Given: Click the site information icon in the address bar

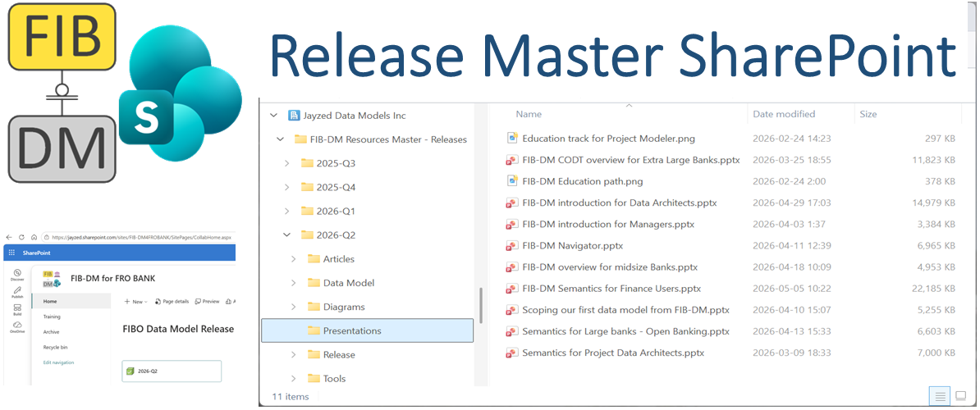Looking at the screenshot, I should pyautogui.click(x=47, y=237).
